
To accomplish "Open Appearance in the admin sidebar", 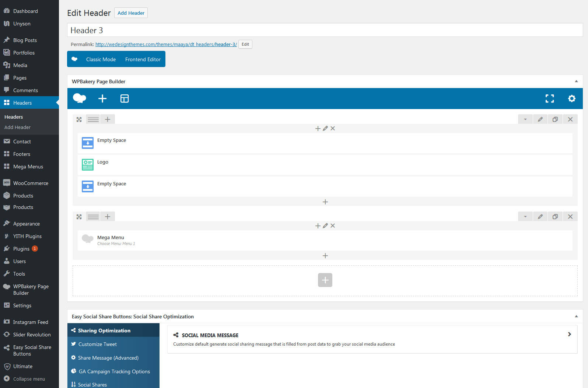I will (x=27, y=224).
